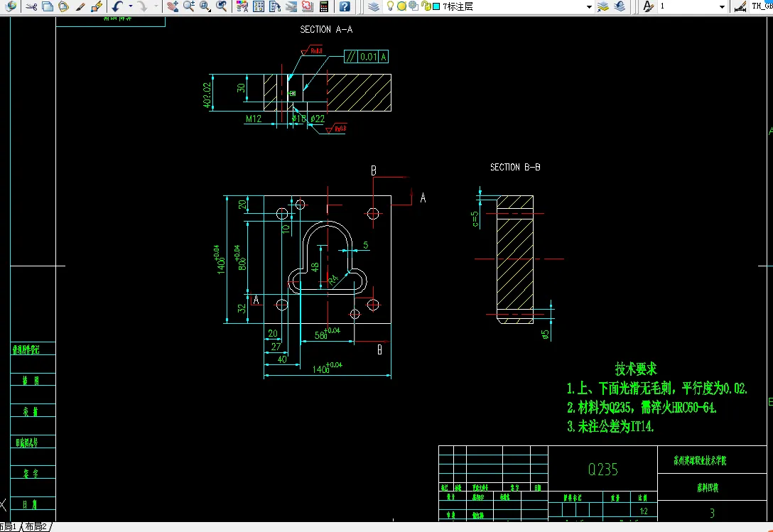Click the globe publish icon at the toolbar's start
The width and height of the screenshot is (773, 532).
click(10, 6)
